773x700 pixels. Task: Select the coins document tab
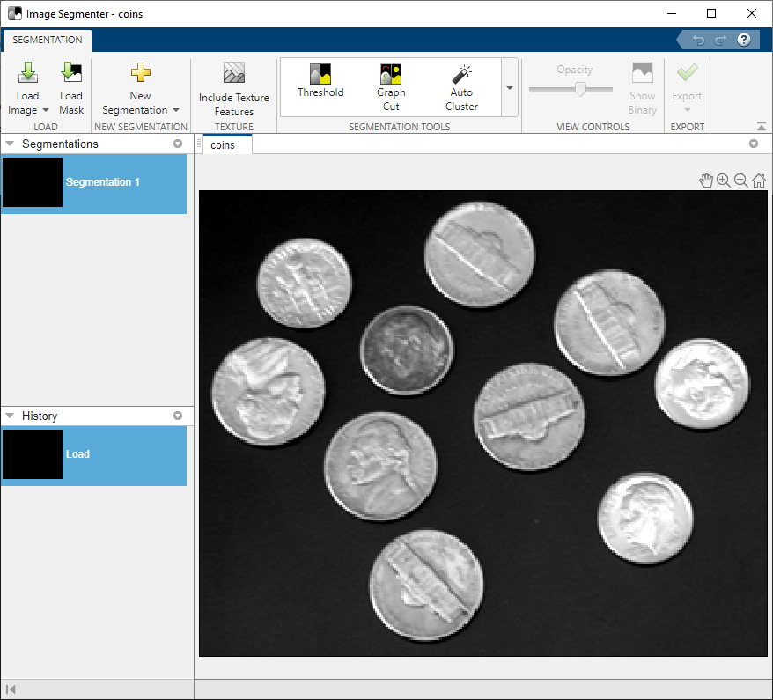[224, 144]
